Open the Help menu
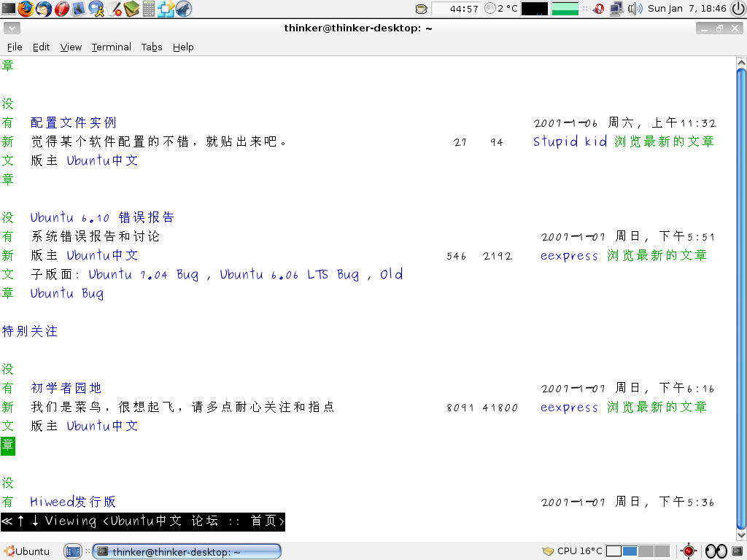 (x=183, y=47)
